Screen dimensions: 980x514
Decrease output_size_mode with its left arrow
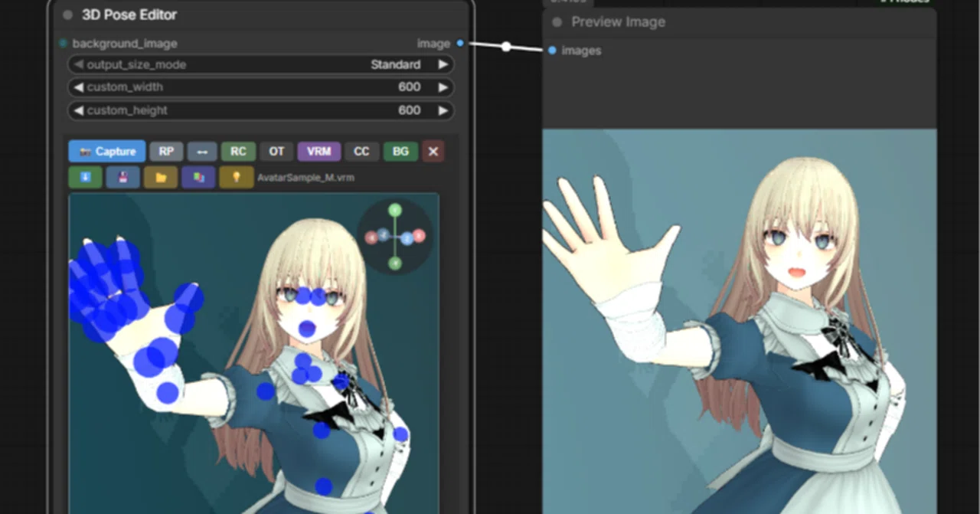tap(78, 64)
